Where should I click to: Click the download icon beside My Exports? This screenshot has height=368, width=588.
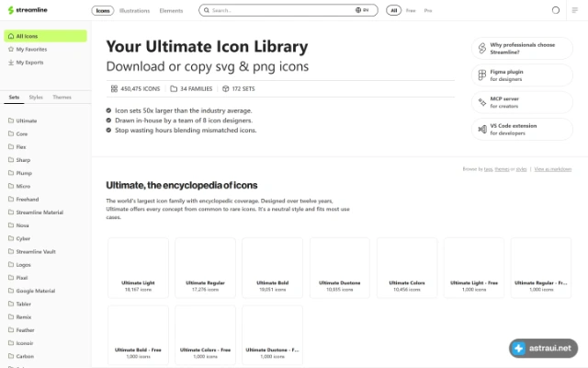coord(11,63)
